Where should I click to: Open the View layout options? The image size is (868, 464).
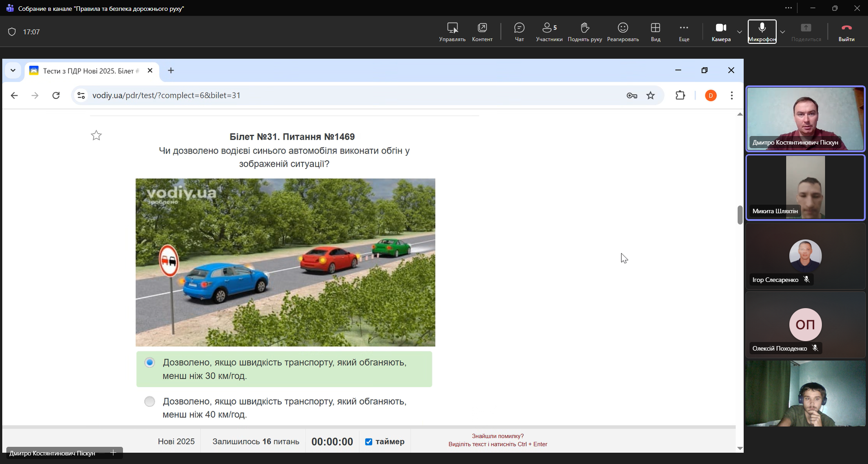coord(655,32)
